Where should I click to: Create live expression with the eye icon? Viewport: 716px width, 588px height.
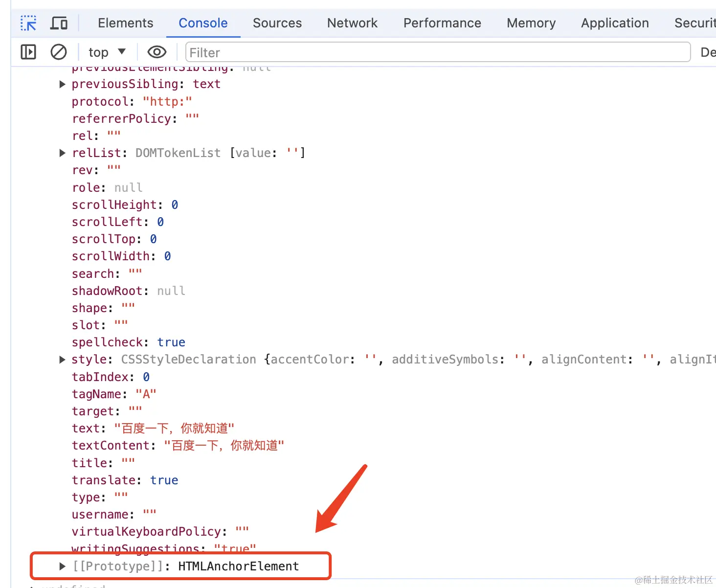(157, 52)
